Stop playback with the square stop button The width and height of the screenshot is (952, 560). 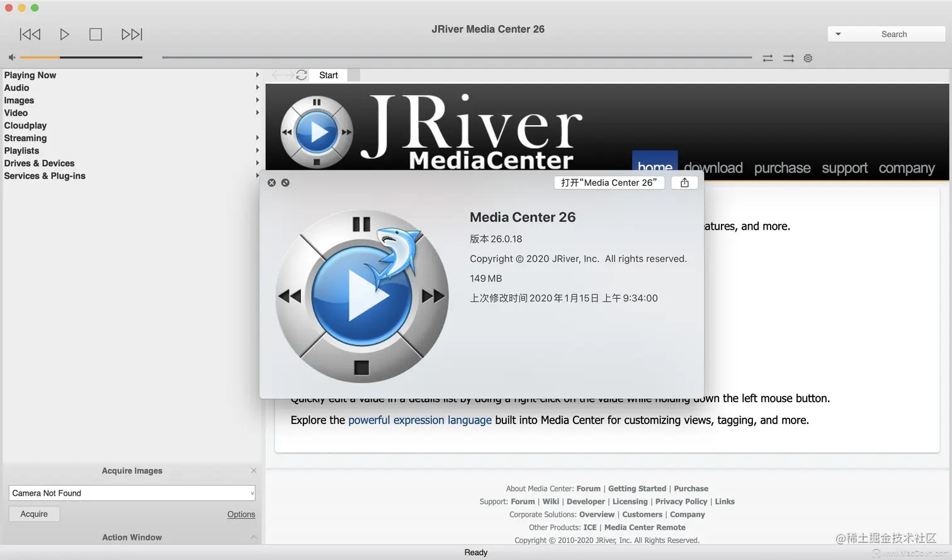(x=96, y=34)
